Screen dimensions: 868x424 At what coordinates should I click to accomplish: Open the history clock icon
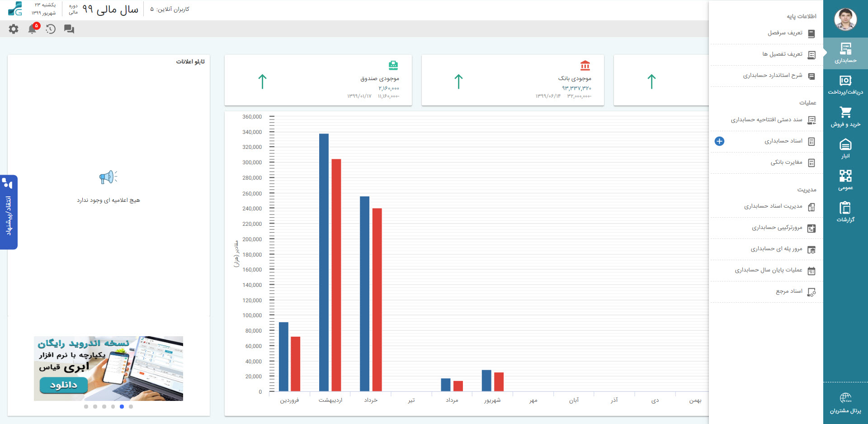pyautogui.click(x=51, y=29)
